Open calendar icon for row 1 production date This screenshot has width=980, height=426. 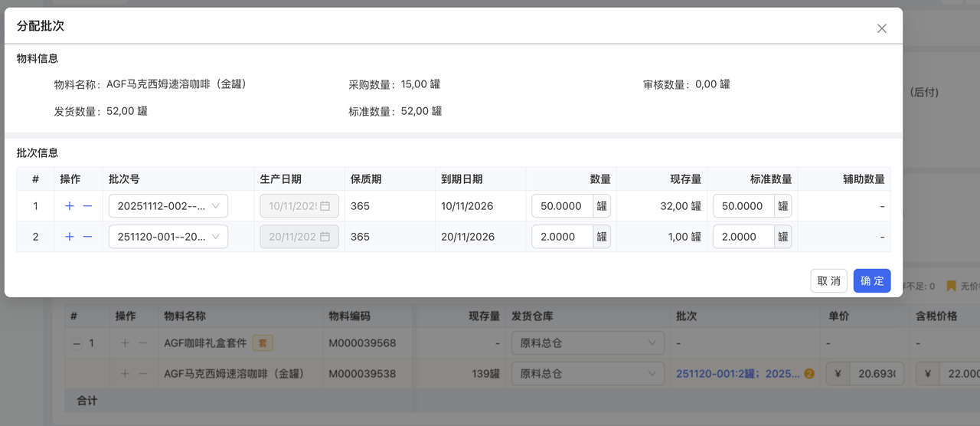325,206
